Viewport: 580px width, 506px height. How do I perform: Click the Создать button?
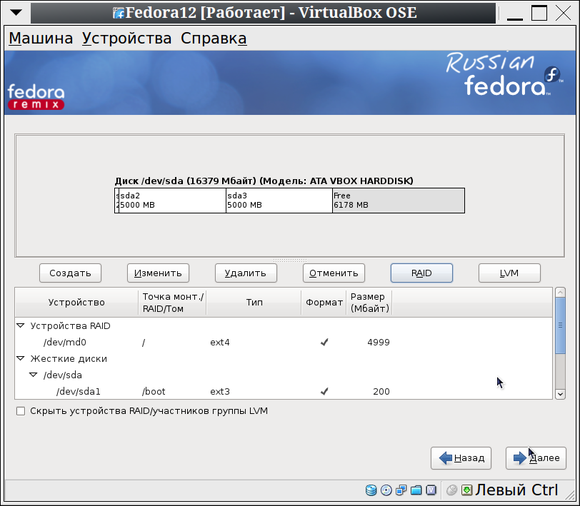[70, 273]
